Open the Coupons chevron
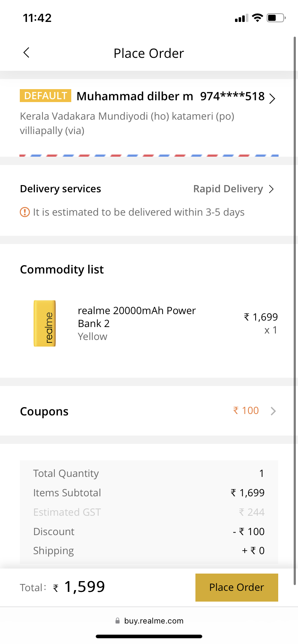298x644 pixels. point(273,411)
